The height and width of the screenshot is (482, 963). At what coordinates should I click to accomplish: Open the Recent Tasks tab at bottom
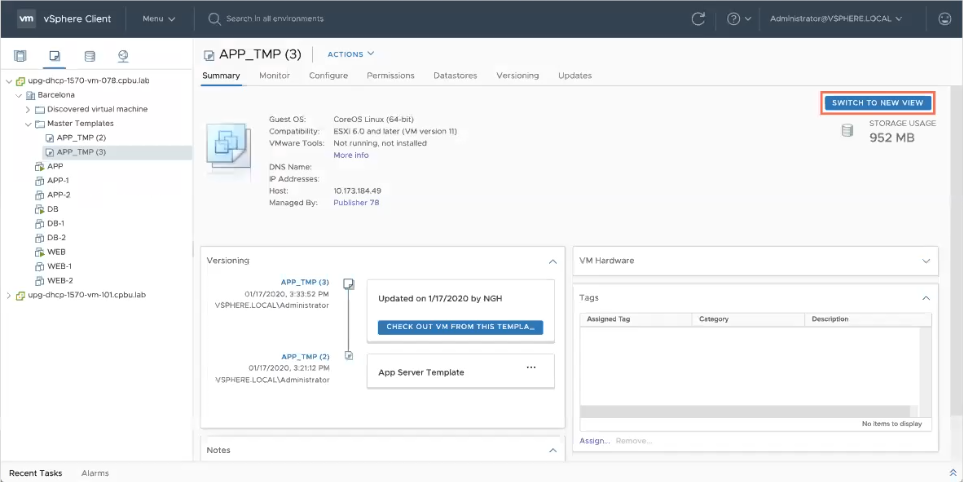tap(36, 473)
